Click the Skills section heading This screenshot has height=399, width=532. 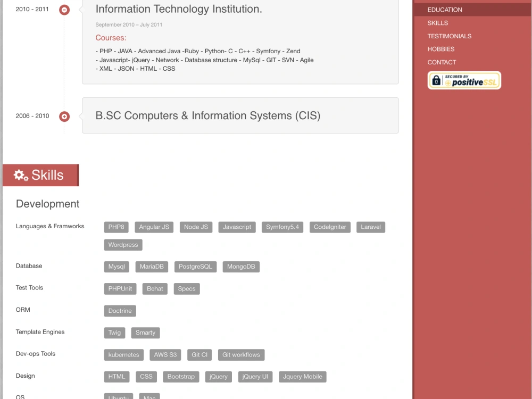(41, 175)
